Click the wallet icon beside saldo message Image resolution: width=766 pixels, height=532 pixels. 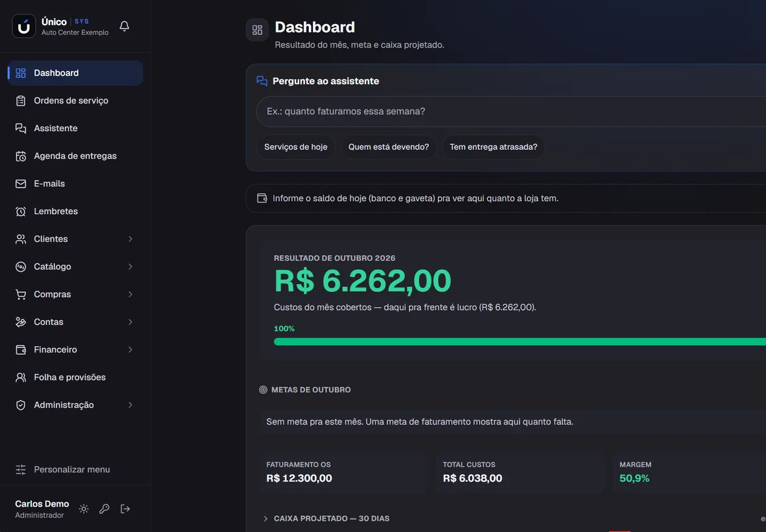click(x=262, y=198)
